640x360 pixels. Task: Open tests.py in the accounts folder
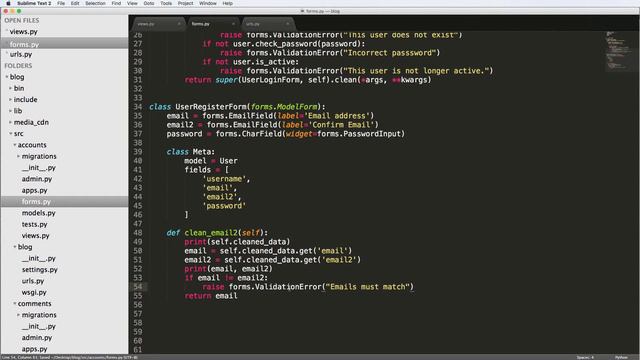[34, 224]
